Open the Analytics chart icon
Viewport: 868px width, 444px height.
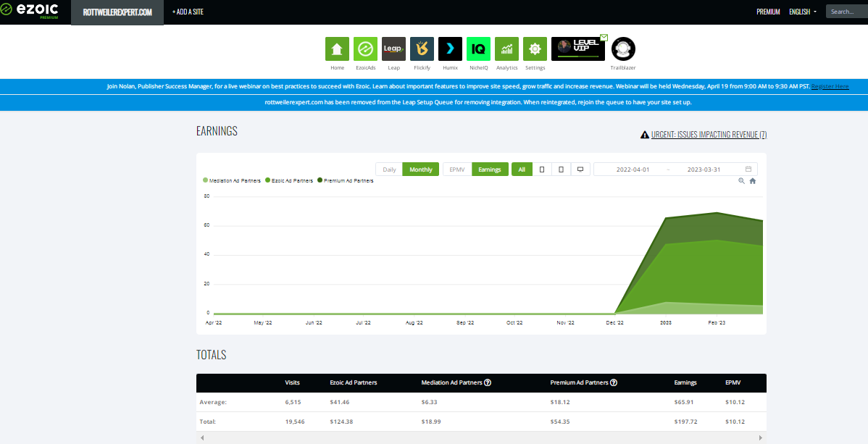[506, 49]
